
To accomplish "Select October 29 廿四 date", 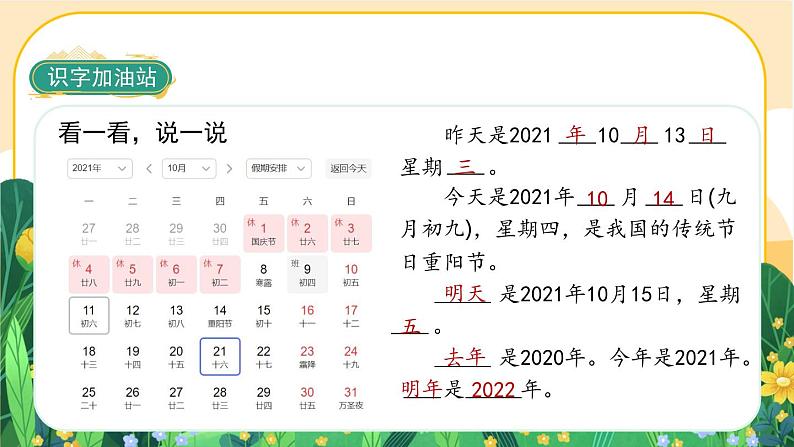I will (263, 397).
